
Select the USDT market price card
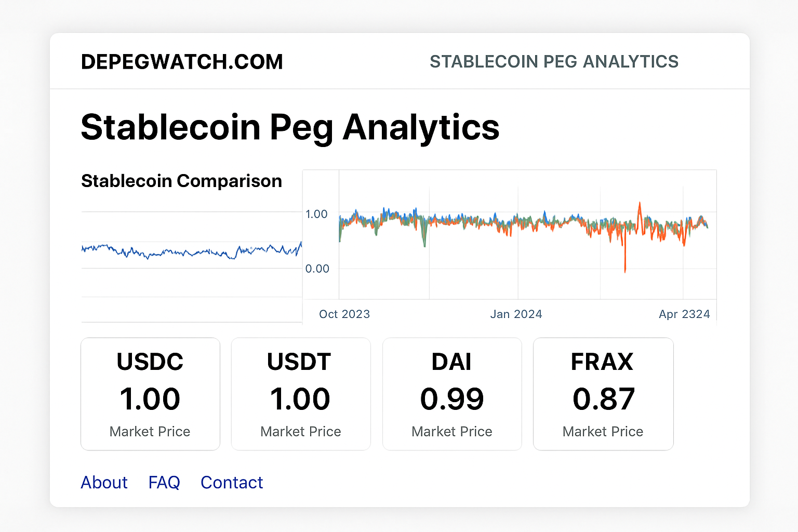click(300, 393)
